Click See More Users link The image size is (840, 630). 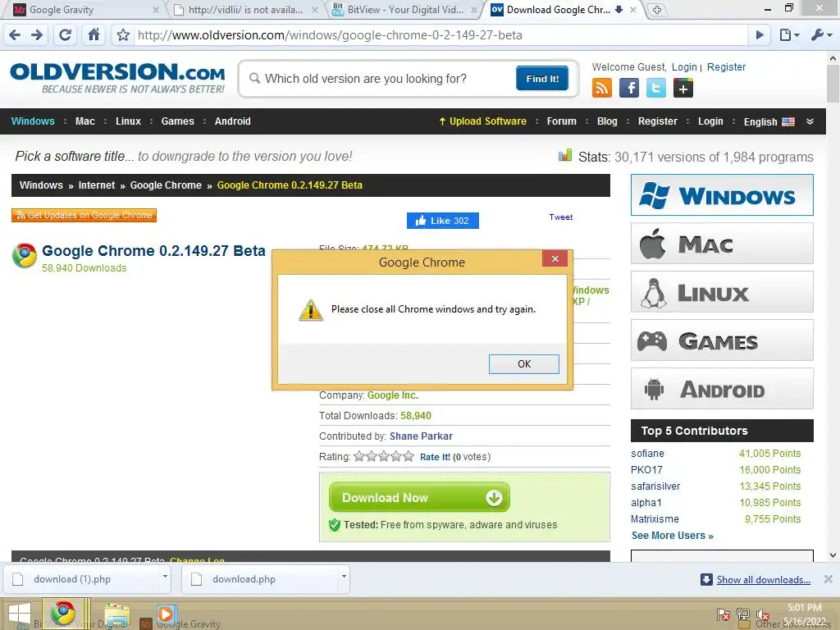673,536
